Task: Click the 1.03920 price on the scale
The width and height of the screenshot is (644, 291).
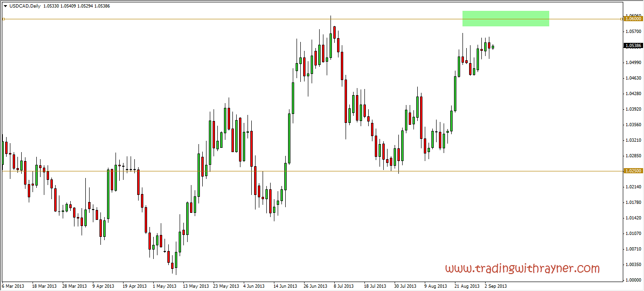Action: point(633,109)
